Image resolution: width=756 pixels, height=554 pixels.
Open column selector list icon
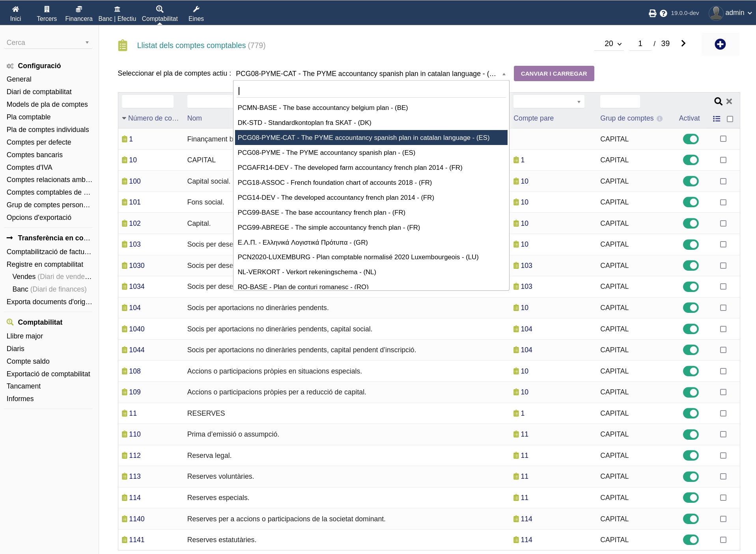[717, 119]
